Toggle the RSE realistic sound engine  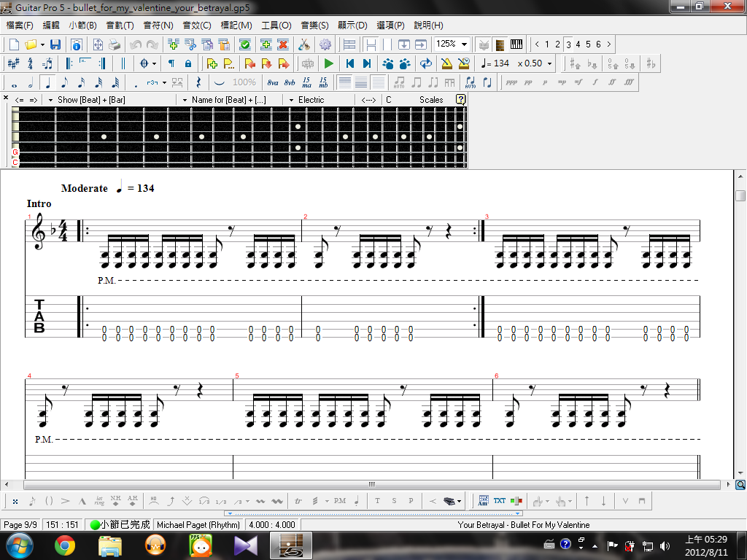[x=308, y=63]
